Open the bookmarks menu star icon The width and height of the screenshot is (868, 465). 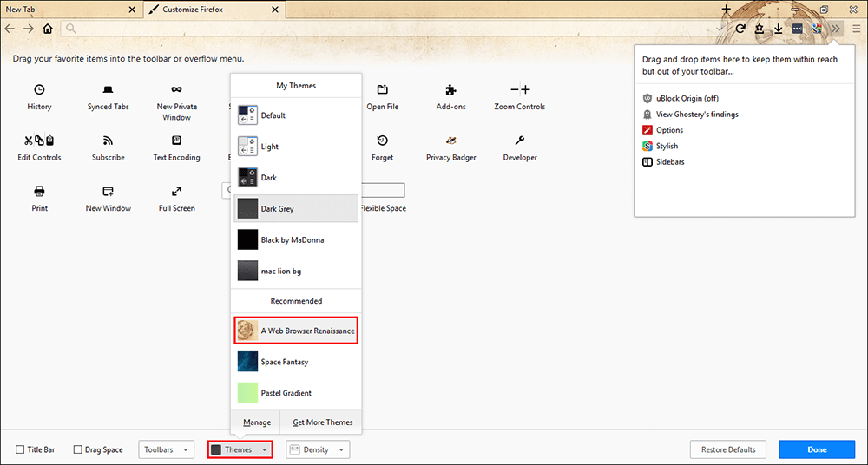[x=759, y=29]
